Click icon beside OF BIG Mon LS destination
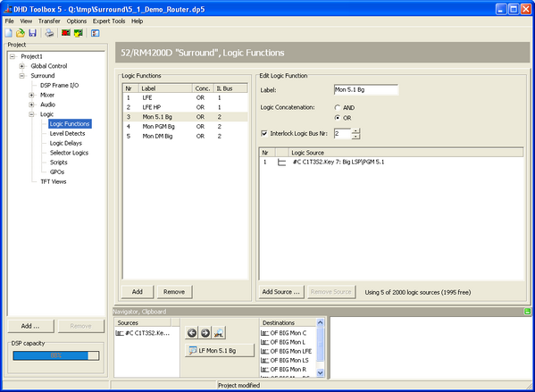Screen dimensions: 535x392 264,360
